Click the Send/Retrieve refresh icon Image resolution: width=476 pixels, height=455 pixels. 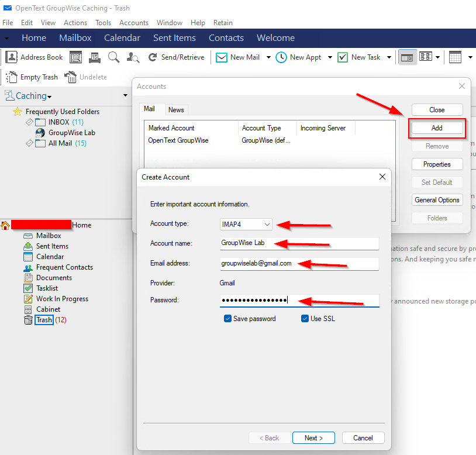[x=153, y=57]
